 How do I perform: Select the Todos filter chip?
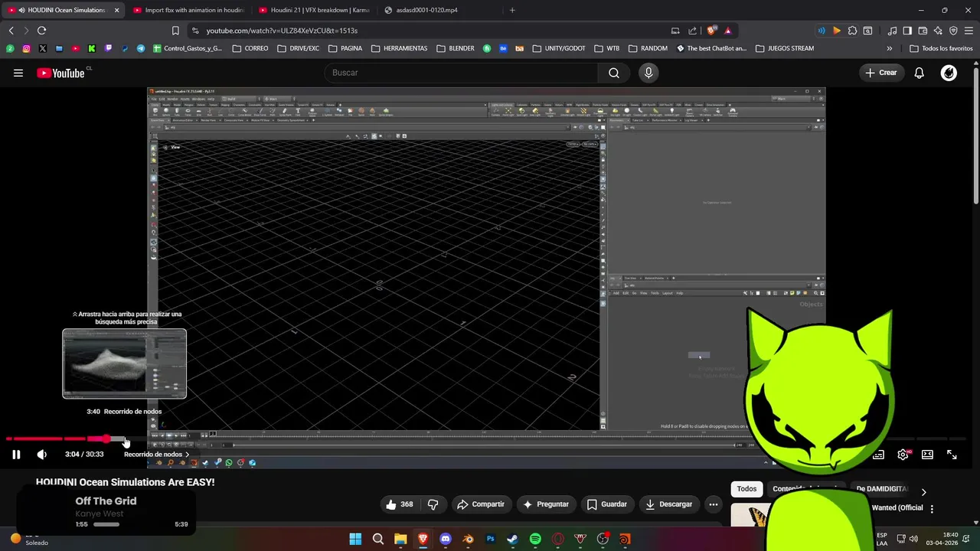click(x=746, y=489)
